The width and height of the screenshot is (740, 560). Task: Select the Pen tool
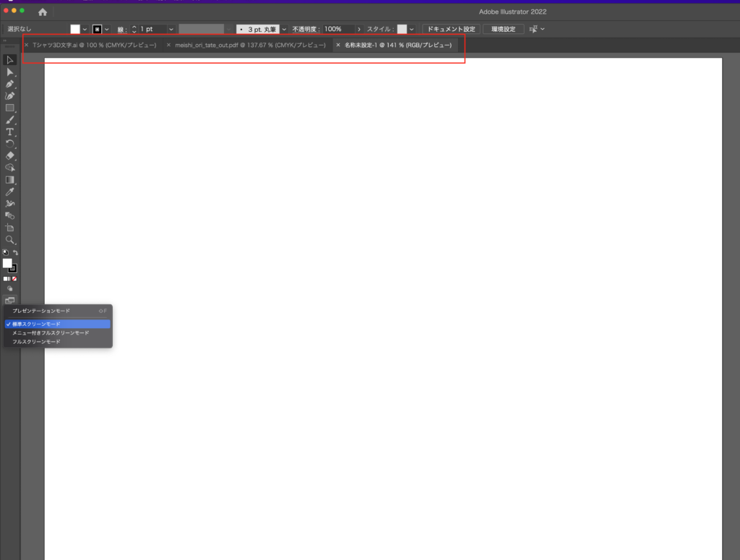point(10,85)
